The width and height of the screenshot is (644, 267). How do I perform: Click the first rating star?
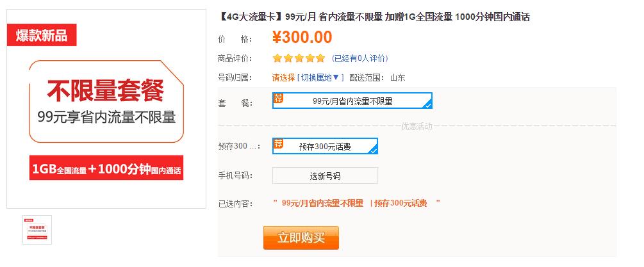pos(277,58)
